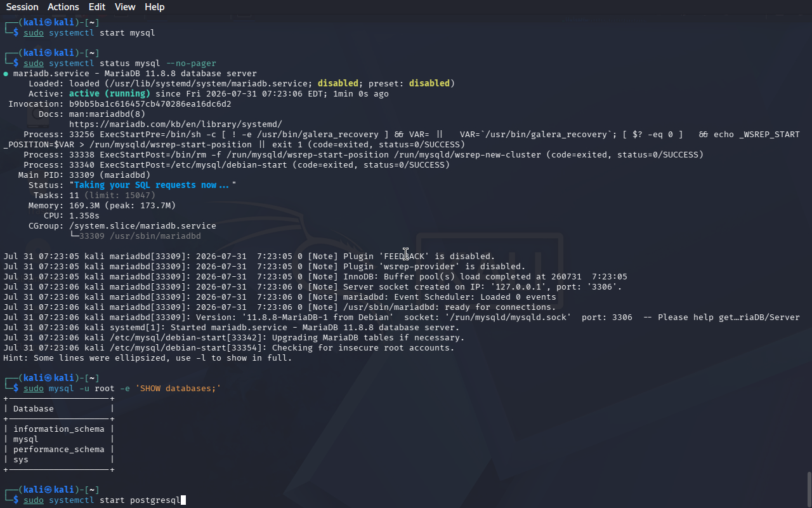Click log line 'Event Scheduler: Loaded 0 events'
Image resolution: width=812 pixels, height=508 pixels.
pos(279,297)
